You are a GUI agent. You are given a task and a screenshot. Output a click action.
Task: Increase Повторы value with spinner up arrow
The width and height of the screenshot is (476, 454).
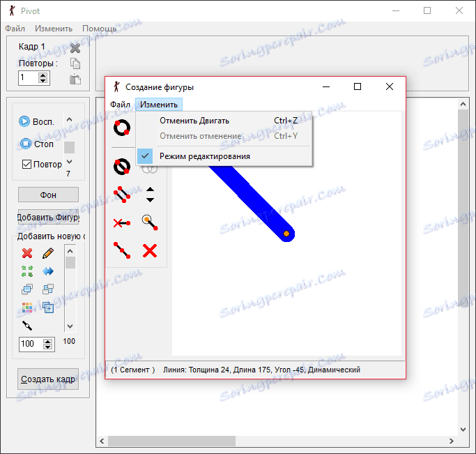(43, 75)
